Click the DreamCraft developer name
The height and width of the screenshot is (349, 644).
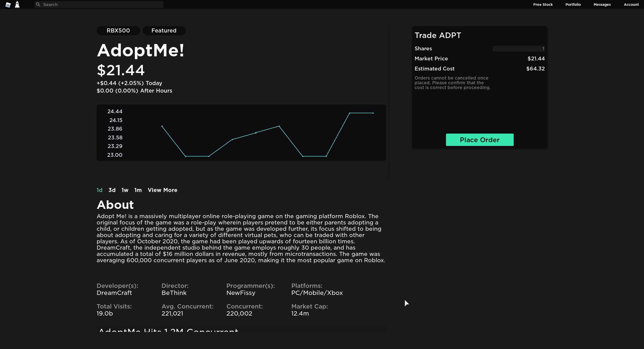(114, 293)
